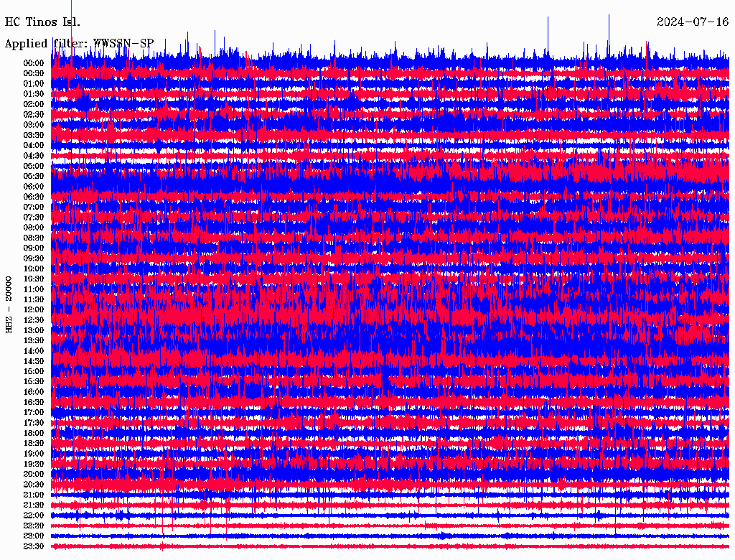735x560 pixels.
Task: Select the 01:30 time label
Action: [x=34, y=94]
